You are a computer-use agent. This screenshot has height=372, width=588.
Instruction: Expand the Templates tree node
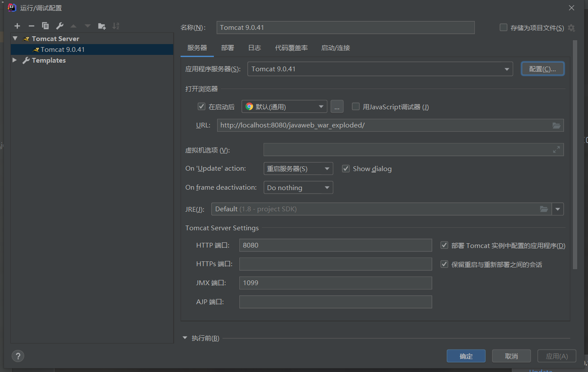click(x=15, y=60)
